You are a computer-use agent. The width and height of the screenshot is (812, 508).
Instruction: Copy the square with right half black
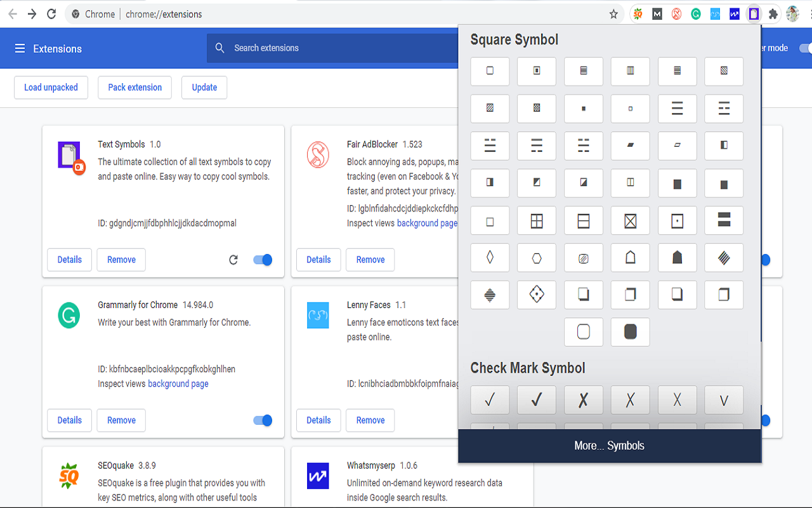click(x=490, y=183)
